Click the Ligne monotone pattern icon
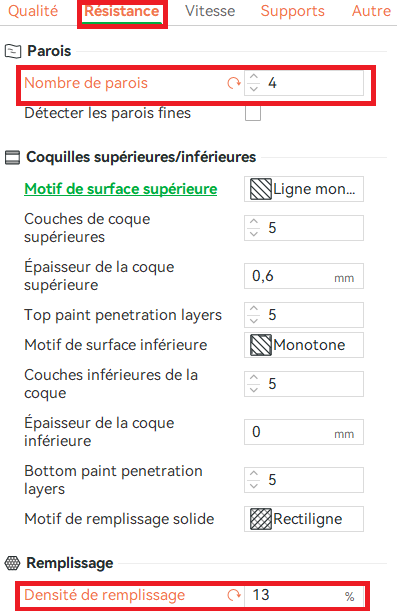 click(261, 189)
